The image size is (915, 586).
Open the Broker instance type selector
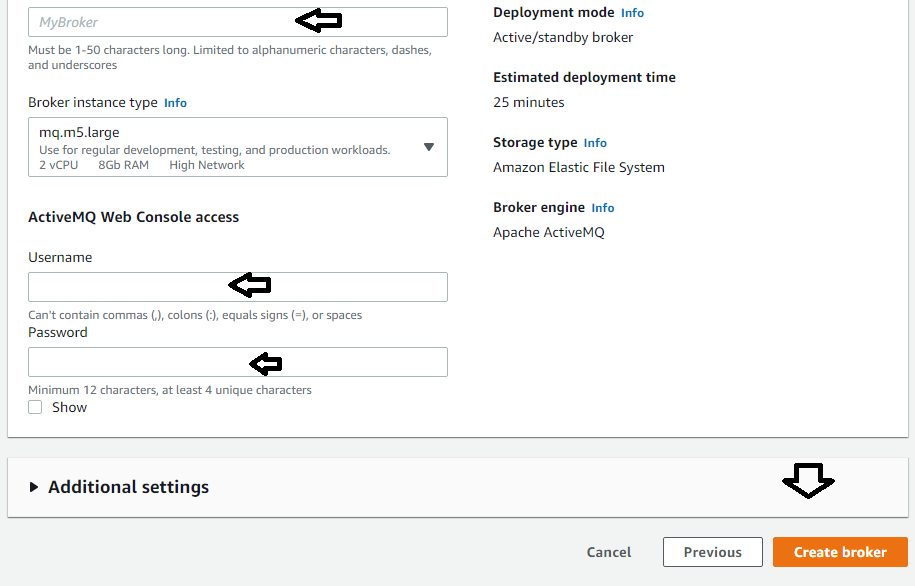pyautogui.click(x=237, y=146)
